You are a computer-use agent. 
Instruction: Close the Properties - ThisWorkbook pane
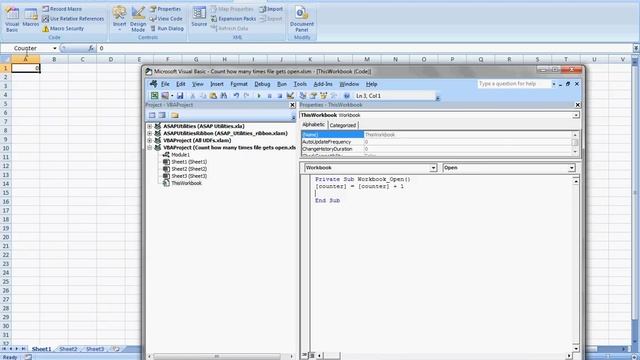coord(578,105)
